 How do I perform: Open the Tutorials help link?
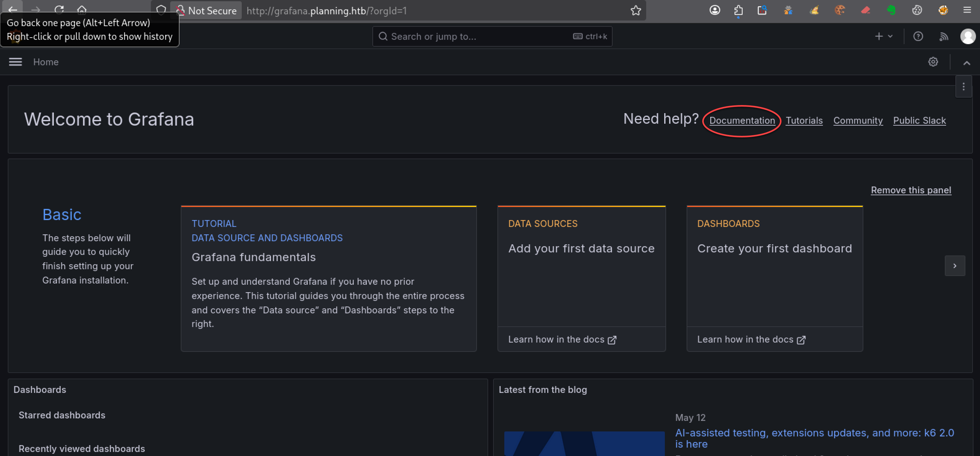(804, 121)
